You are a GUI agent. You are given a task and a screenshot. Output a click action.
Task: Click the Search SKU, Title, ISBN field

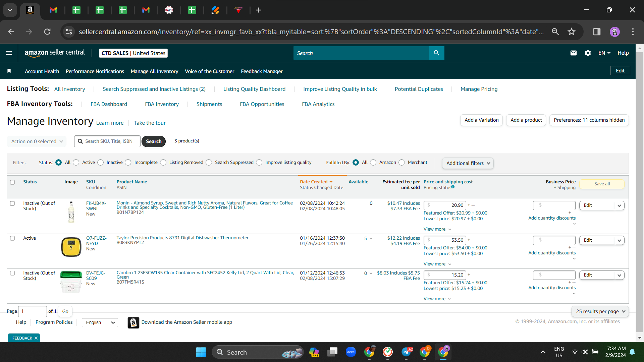[107, 141]
